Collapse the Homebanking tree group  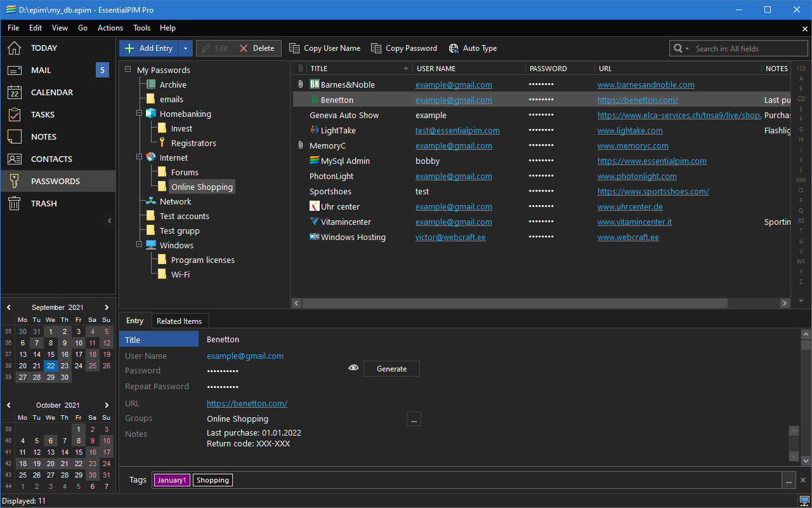click(139, 114)
